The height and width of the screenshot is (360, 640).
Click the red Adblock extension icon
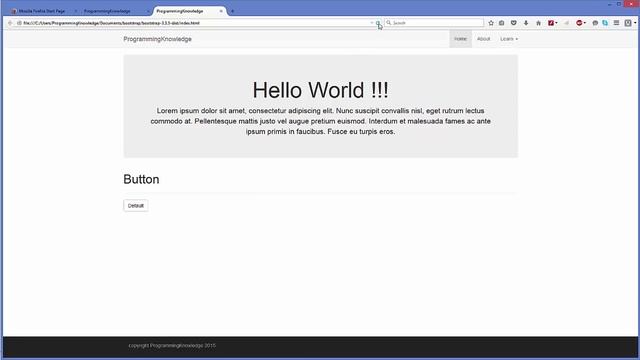[x=579, y=23]
